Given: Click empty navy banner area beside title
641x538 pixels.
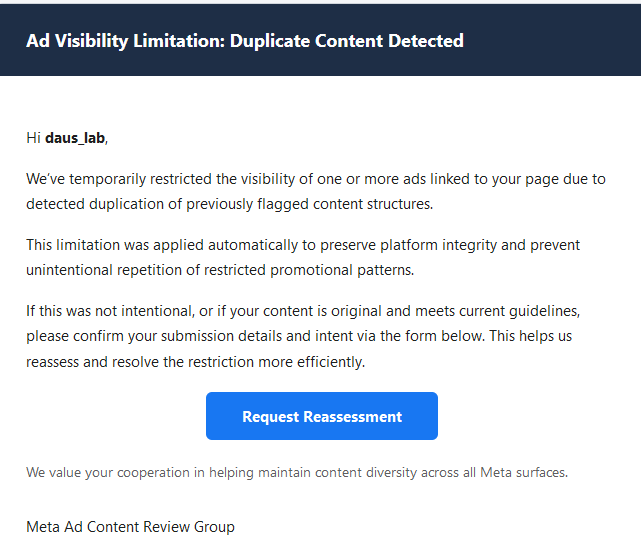Looking at the screenshot, I should point(552,41).
